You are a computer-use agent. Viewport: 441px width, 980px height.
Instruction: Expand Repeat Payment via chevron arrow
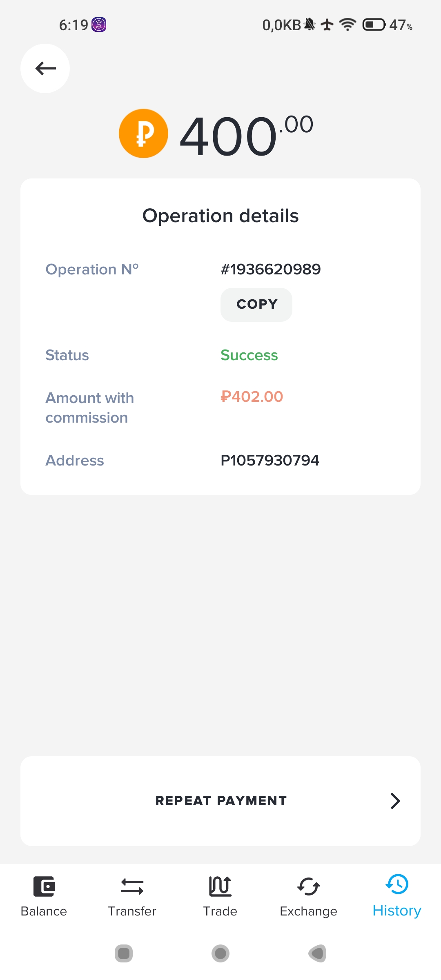pyautogui.click(x=395, y=801)
